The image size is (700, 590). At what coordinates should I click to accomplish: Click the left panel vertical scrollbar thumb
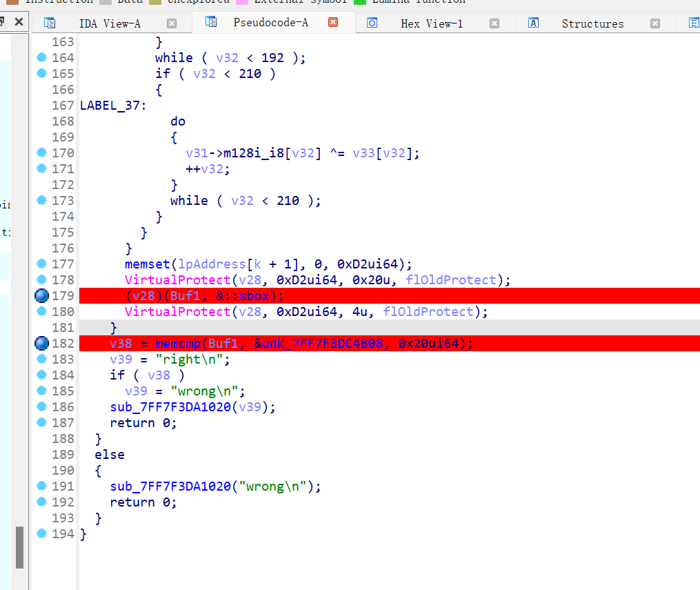[20, 547]
